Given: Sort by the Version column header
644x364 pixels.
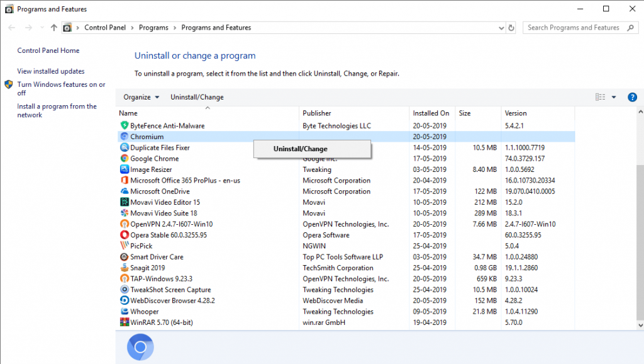Looking at the screenshot, I should tap(538, 113).
